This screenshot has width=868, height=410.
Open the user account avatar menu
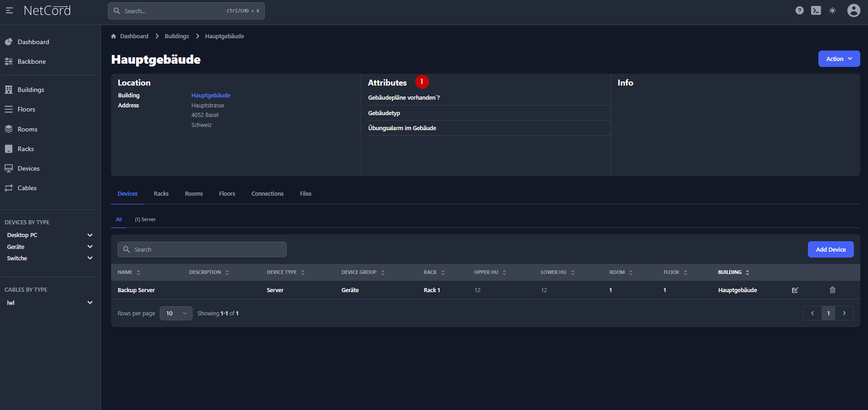point(853,10)
